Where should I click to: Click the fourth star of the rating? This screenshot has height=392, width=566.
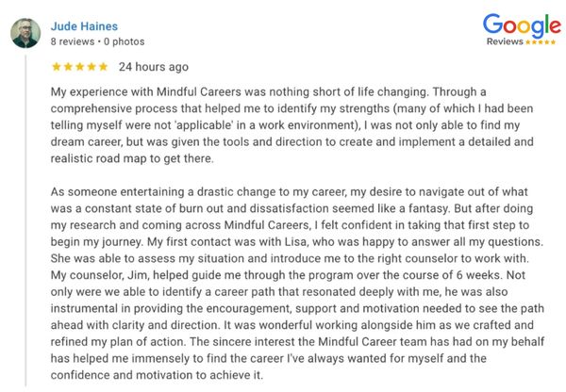(x=91, y=67)
